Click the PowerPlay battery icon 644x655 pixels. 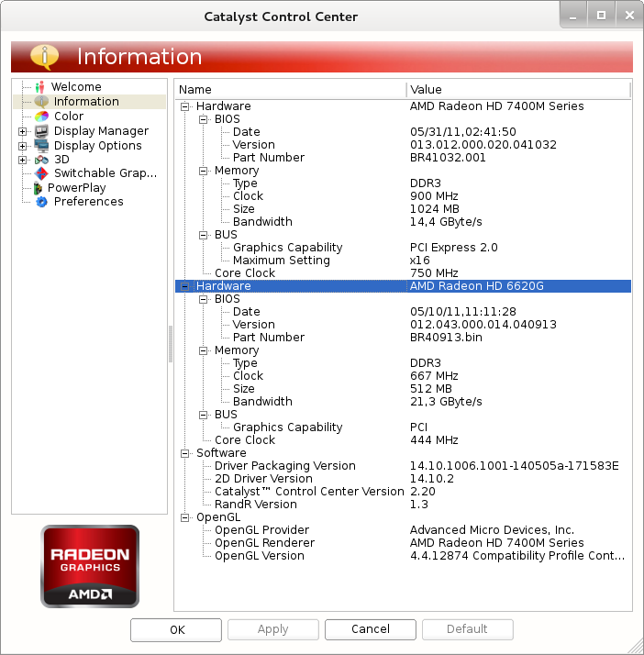tap(38, 188)
